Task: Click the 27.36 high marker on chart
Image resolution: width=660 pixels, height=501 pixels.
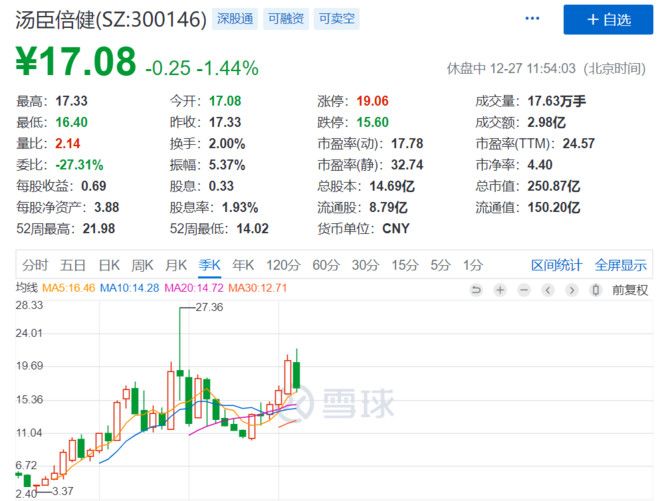Action: (209, 307)
